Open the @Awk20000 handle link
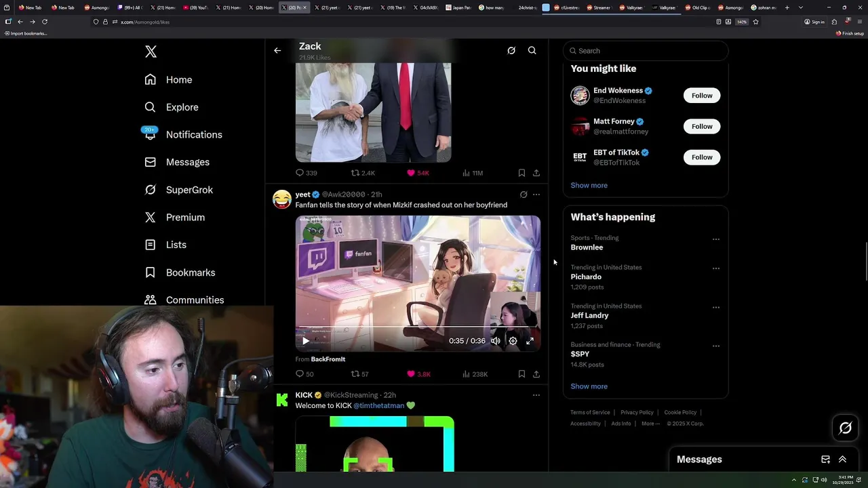Viewport: 868px width, 488px height. coord(343,195)
